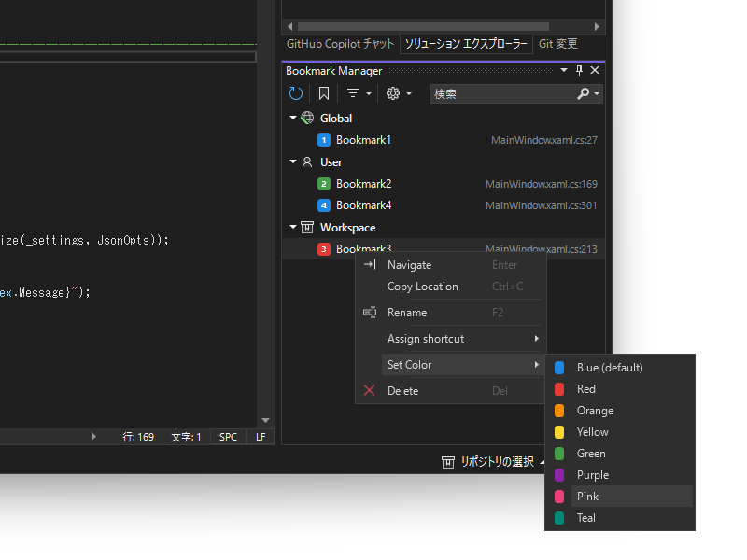747x560 pixels.
Task: Click the Refresh icon in Bookmark Manager toolbar
Action: [x=296, y=92]
